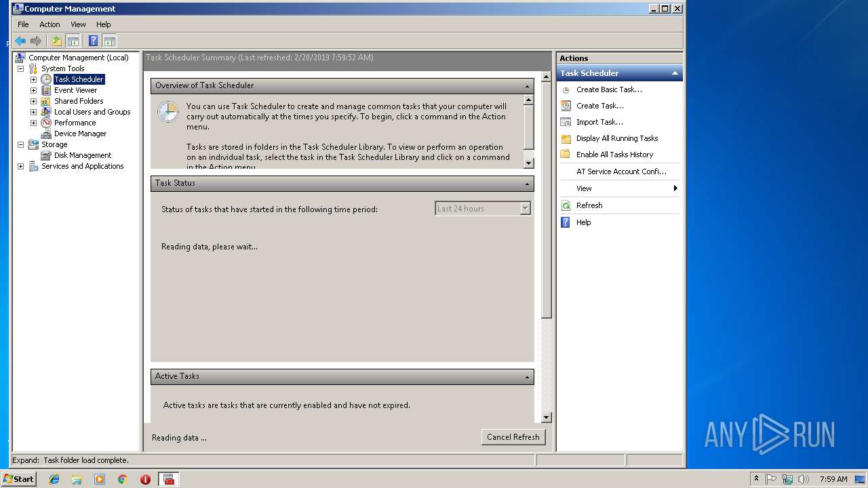Click the Up one level folder icon

[x=57, y=41]
